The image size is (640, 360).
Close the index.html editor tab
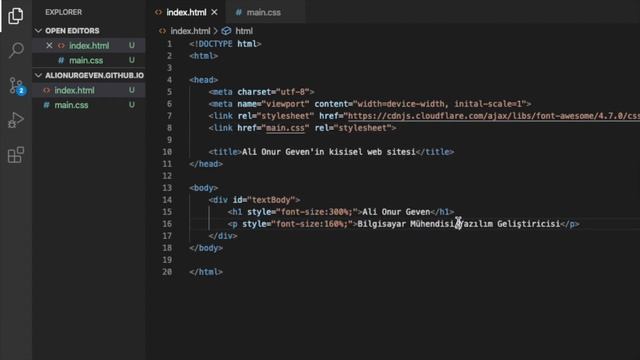click(x=214, y=12)
